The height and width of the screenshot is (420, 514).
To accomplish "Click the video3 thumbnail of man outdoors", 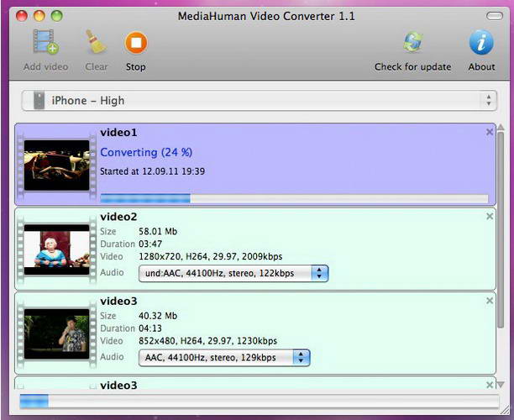I will click(x=57, y=333).
